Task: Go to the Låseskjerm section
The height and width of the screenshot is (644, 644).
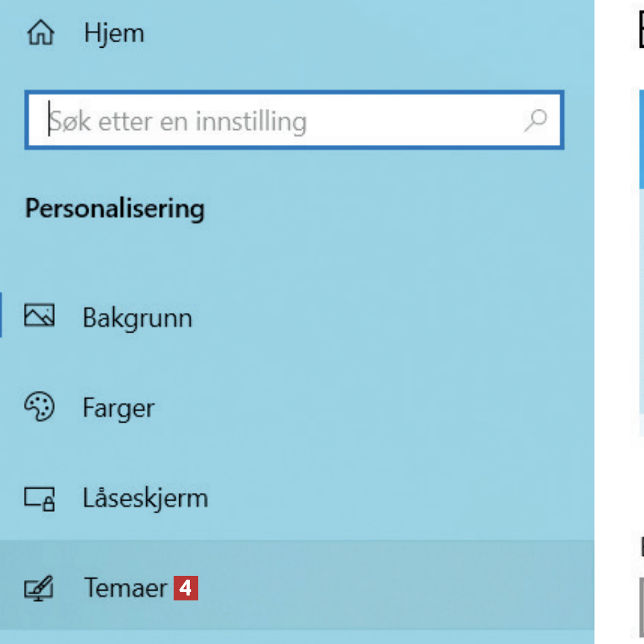Action: click(145, 498)
